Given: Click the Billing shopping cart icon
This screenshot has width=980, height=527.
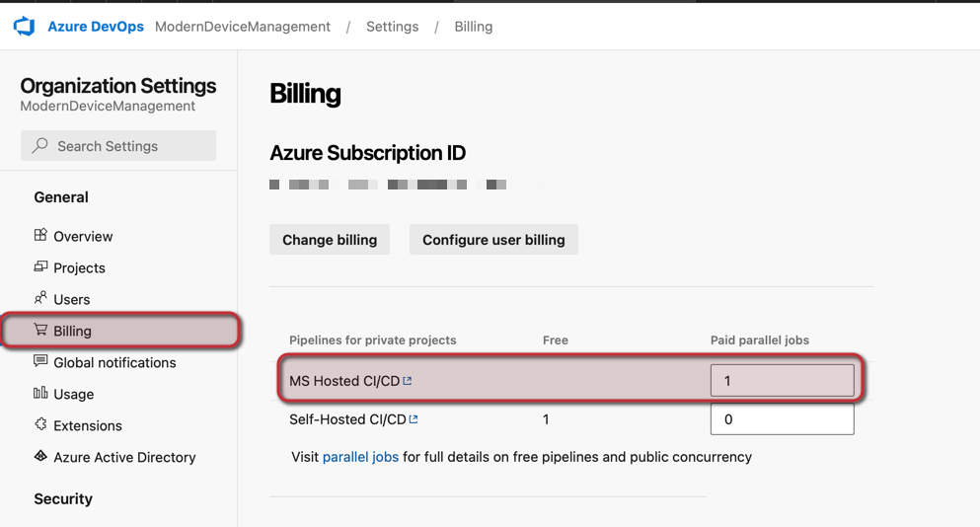Looking at the screenshot, I should 40,330.
